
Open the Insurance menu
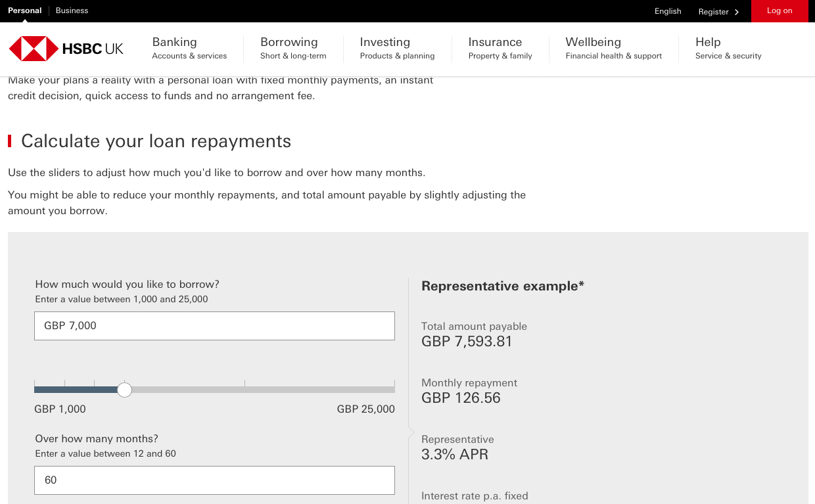[x=500, y=48]
